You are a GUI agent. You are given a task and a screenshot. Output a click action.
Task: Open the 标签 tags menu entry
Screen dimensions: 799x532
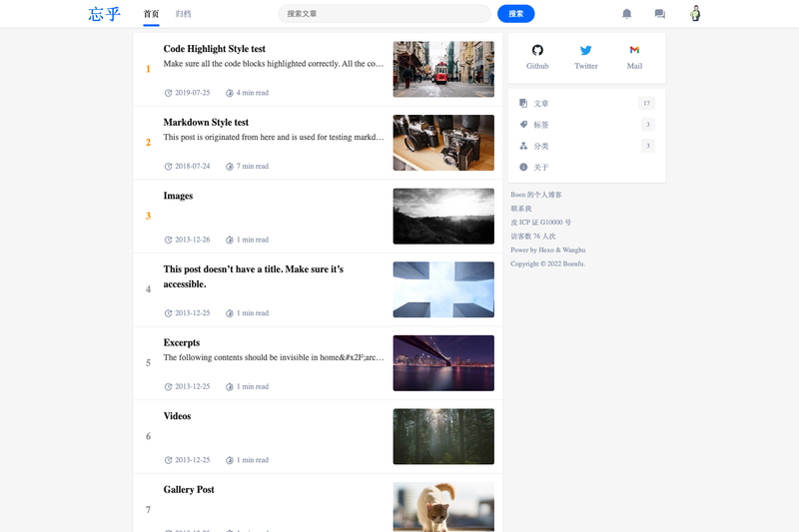[x=586, y=124]
